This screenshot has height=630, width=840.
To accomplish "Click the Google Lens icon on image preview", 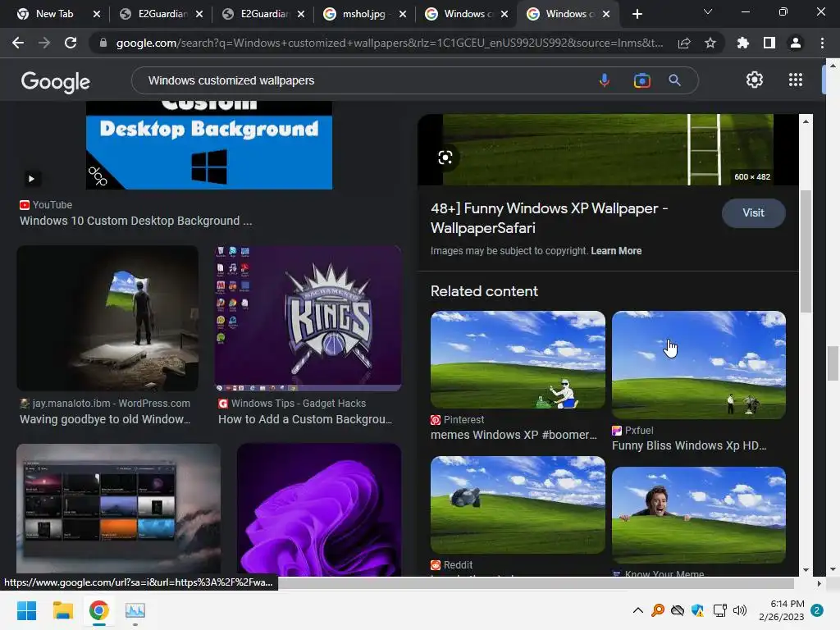I will [445, 157].
